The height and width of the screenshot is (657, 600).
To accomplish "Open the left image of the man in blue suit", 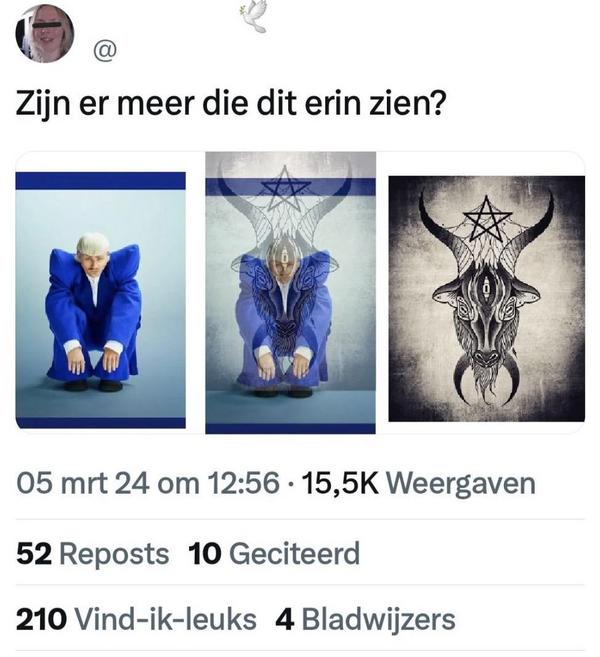I will 101,300.
